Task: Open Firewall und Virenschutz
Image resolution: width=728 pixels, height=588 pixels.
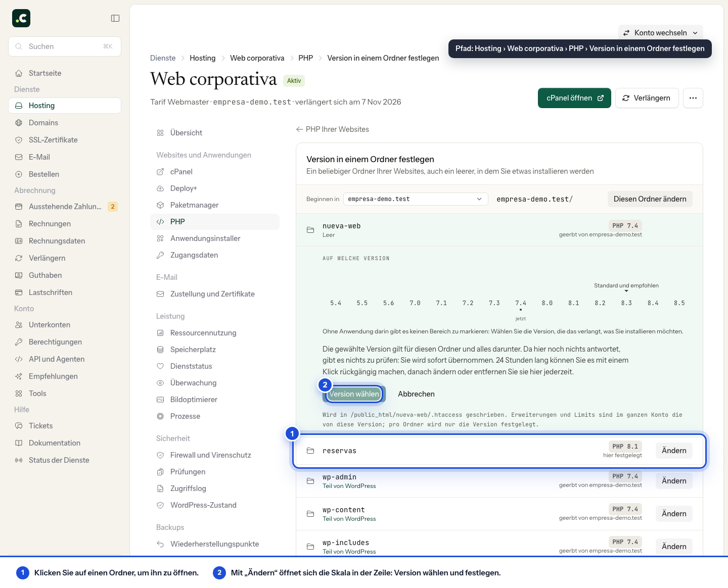Action: tap(215, 455)
